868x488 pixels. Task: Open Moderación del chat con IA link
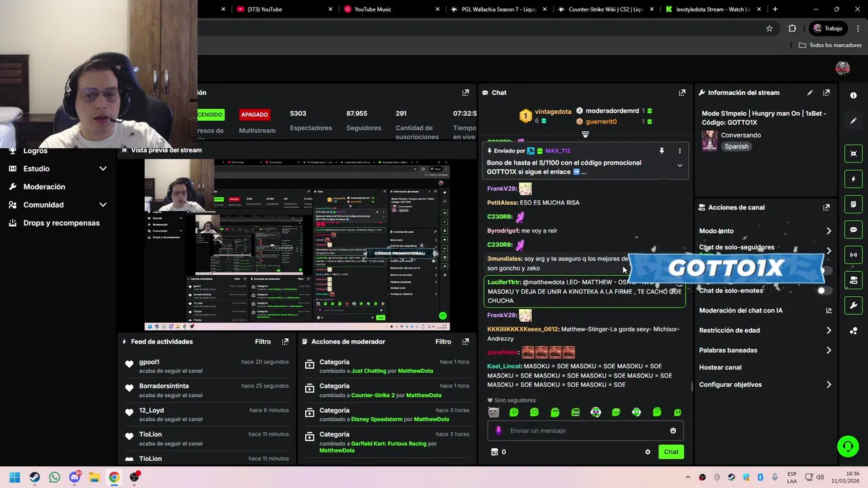point(765,310)
